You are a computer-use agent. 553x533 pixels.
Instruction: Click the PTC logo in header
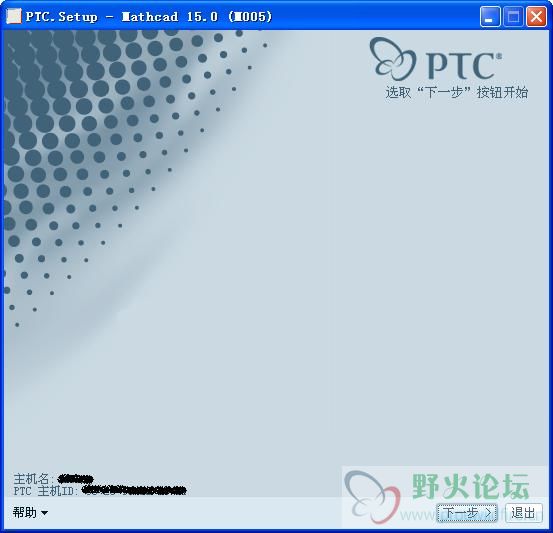(436, 59)
